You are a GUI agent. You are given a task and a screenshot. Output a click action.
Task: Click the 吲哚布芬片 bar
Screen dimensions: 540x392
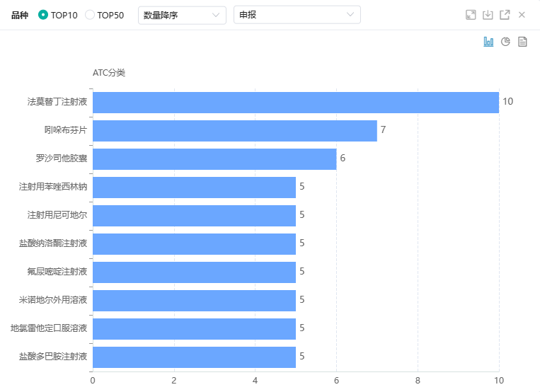[x=234, y=130]
